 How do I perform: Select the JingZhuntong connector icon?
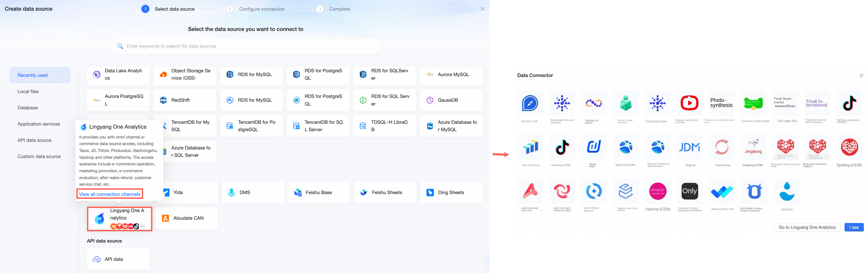[721, 147]
